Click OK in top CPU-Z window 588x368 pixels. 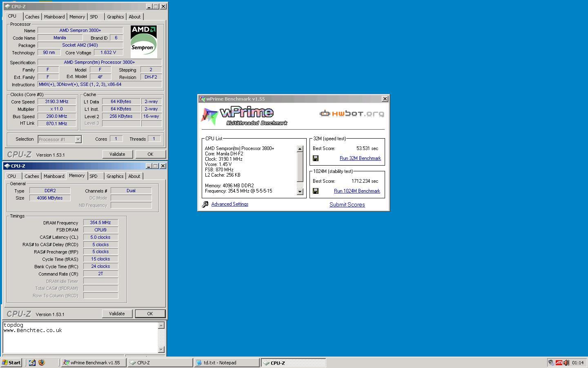pos(150,154)
